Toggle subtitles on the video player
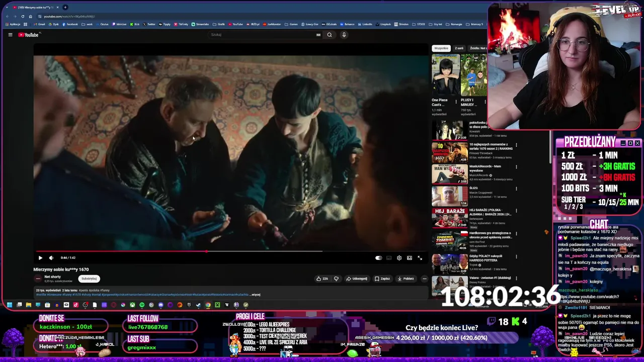This screenshot has width=644, height=362. coord(389,258)
